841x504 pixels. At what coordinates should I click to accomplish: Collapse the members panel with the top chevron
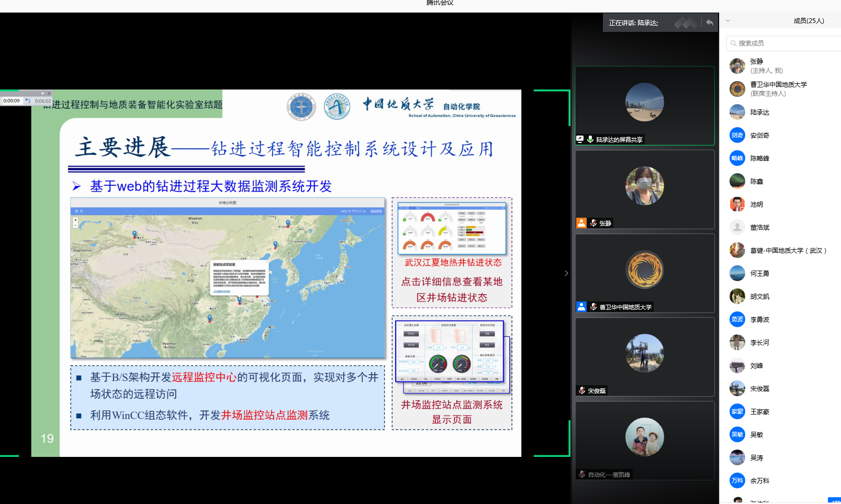[x=727, y=21]
